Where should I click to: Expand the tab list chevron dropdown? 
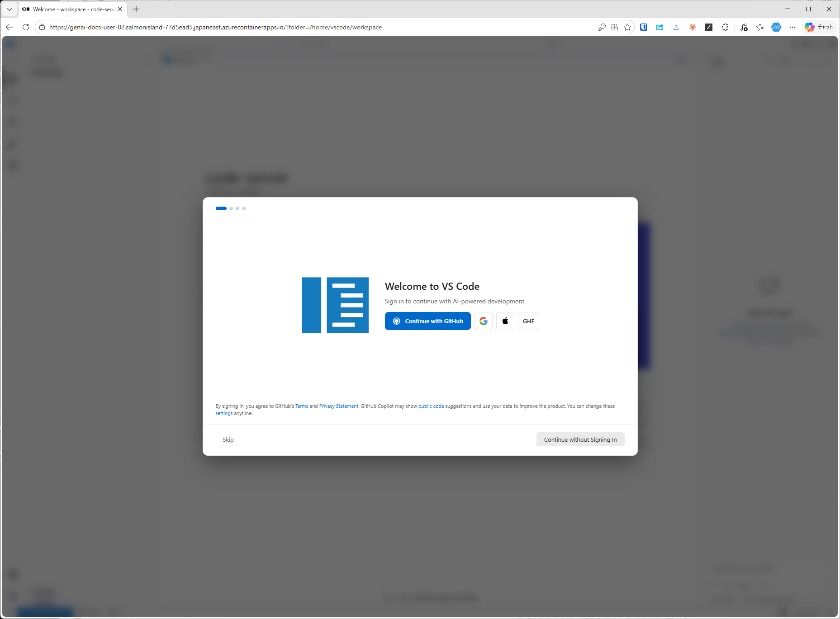9,9
